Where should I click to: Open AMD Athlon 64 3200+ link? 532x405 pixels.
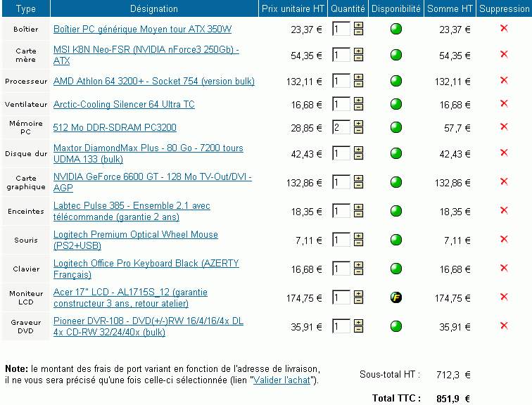coord(154,82)
